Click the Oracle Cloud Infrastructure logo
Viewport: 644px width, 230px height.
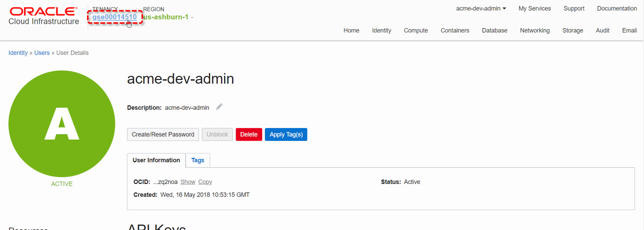pos(44,16)
